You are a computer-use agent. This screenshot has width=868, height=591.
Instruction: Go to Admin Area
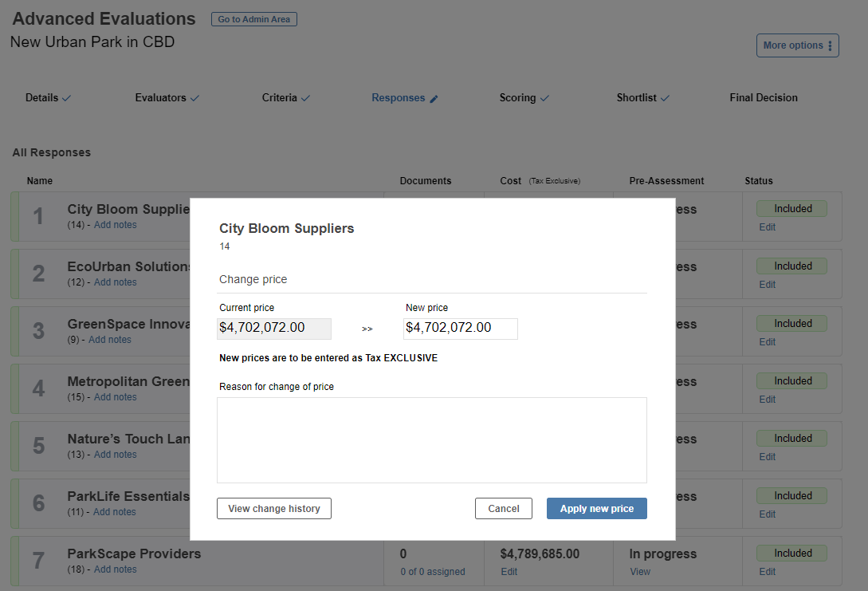point(254,19)
